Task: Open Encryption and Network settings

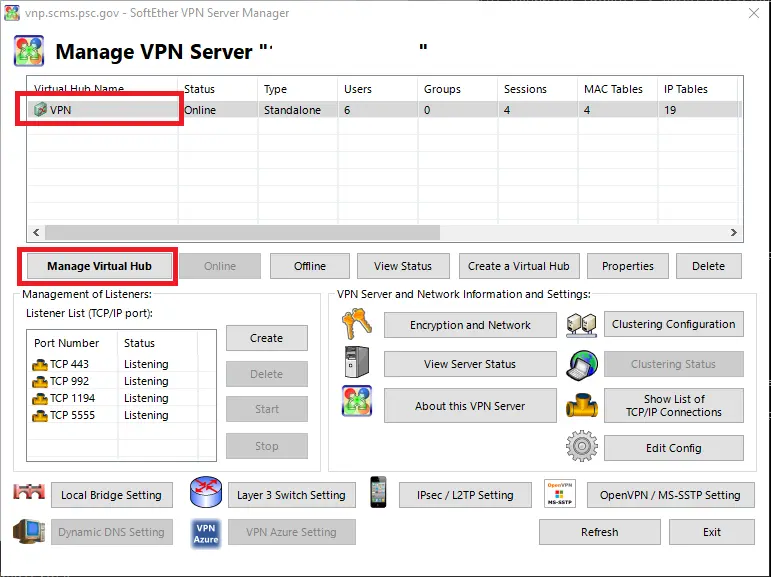Action: (x=470, y=325)
